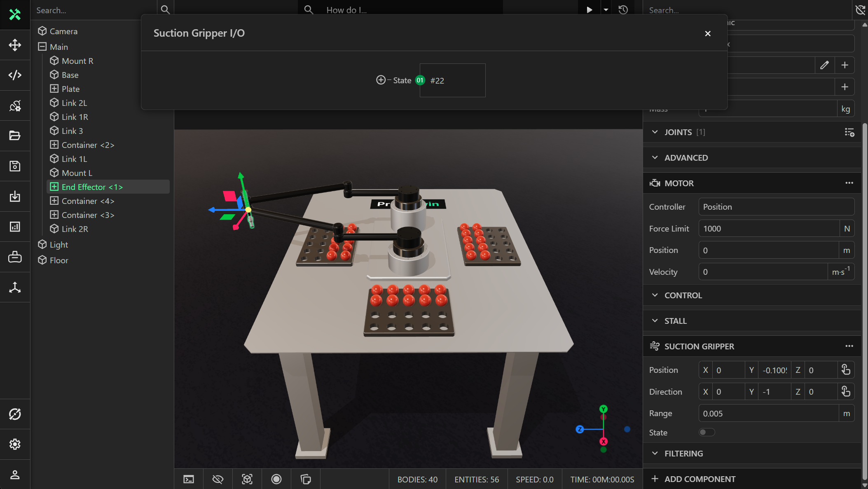Viewport: 868px width, 489px height.
Task: Click the record button in the bottom toolbar
Action: pos(276,479)
